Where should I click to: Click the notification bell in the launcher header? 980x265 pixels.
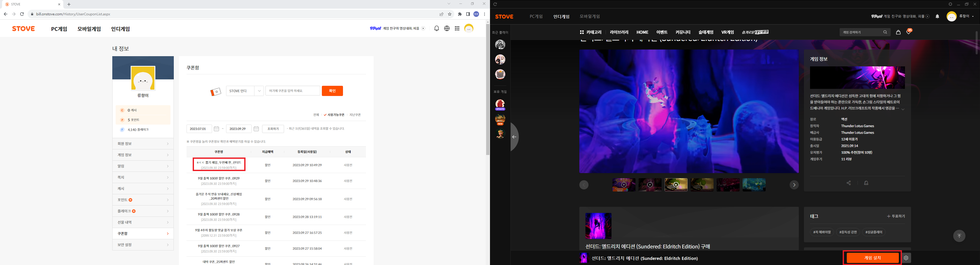(x=937, y=16)
